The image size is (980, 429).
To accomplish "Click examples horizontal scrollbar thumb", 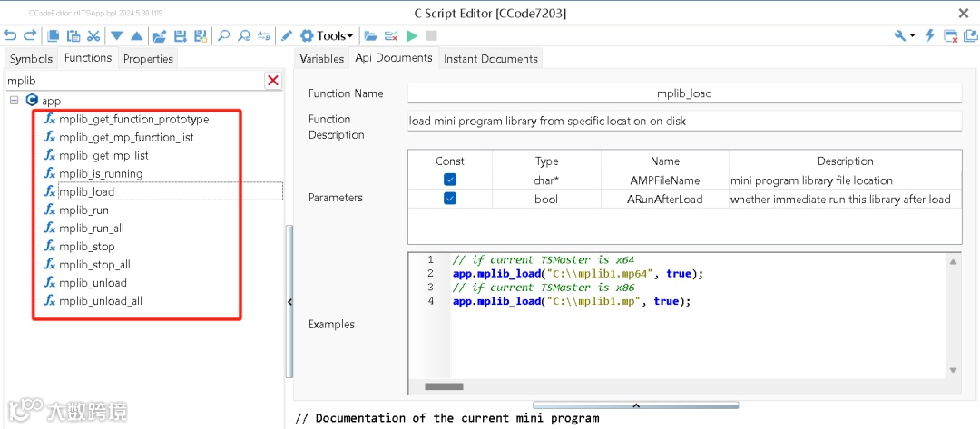I will [x=443, y=386].
